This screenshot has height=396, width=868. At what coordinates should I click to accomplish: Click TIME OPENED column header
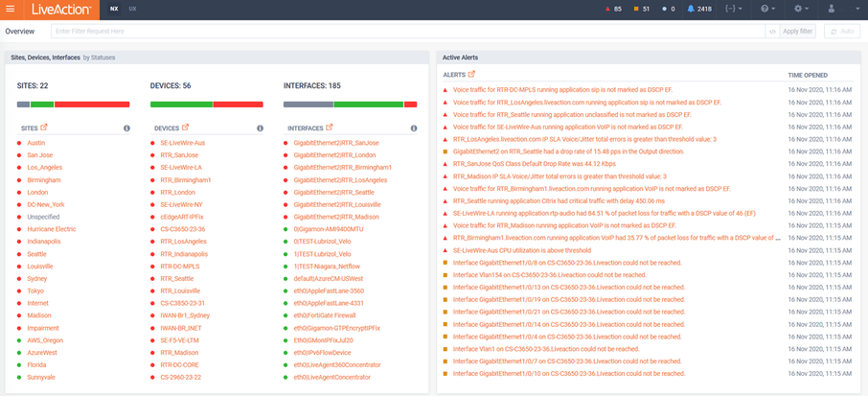tap(808, 75)
